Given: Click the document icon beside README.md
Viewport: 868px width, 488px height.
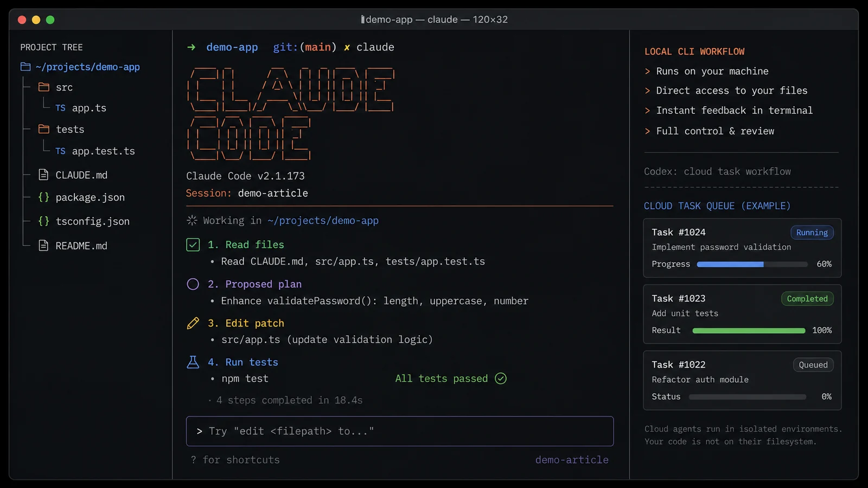Looking at the screenshot, I should coord(43,246).
